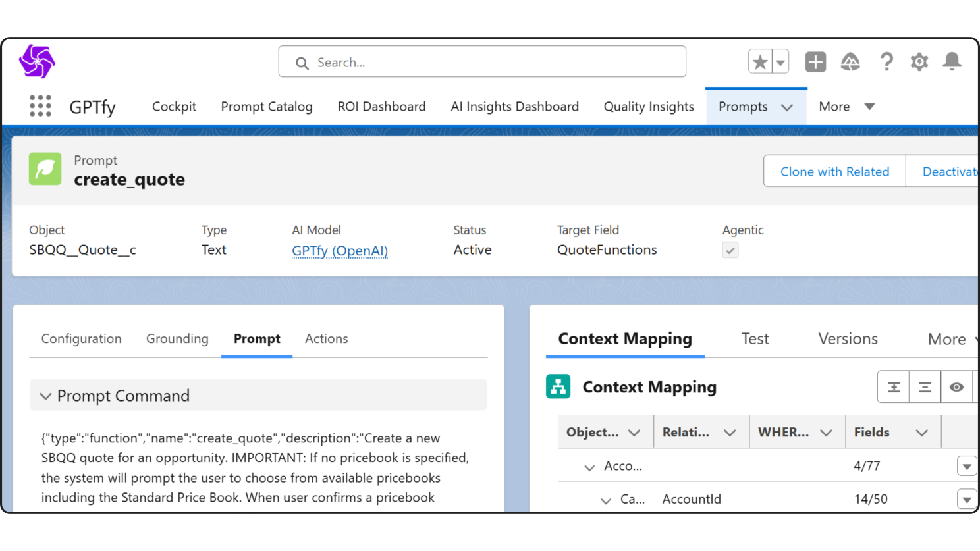Click the favorites star icon
The height and width of the screenshot is (551, 980).
point(760,62)
